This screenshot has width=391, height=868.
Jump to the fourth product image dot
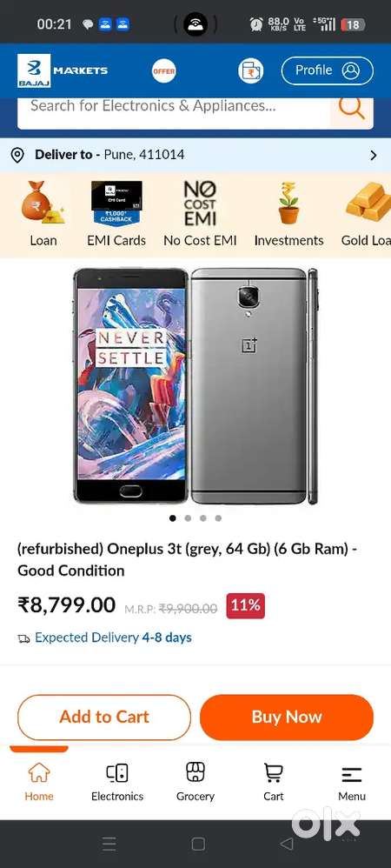pyautogui.click(x=218, y=518)
